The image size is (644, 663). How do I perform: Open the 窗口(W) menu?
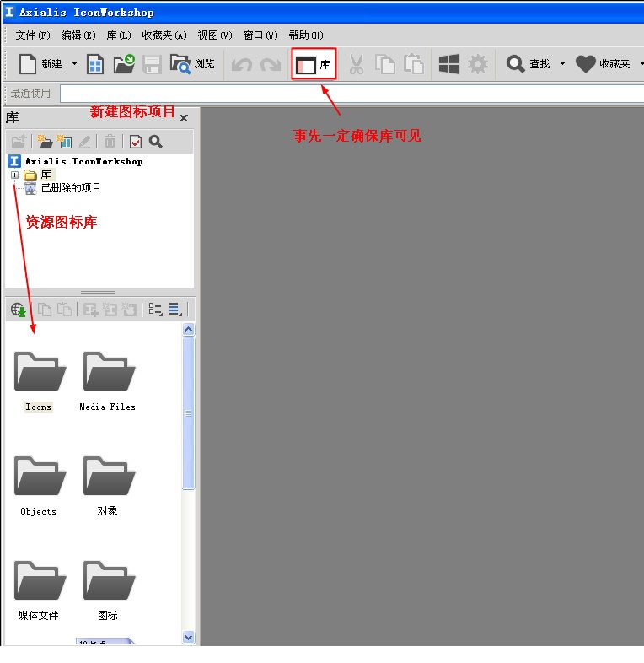260,35
